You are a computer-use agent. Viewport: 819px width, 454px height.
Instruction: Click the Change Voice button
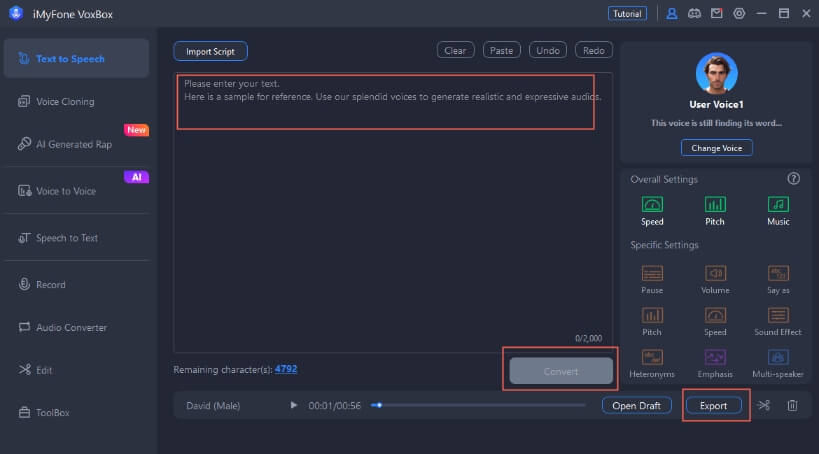pyautogui.click(x=716, y=148)
